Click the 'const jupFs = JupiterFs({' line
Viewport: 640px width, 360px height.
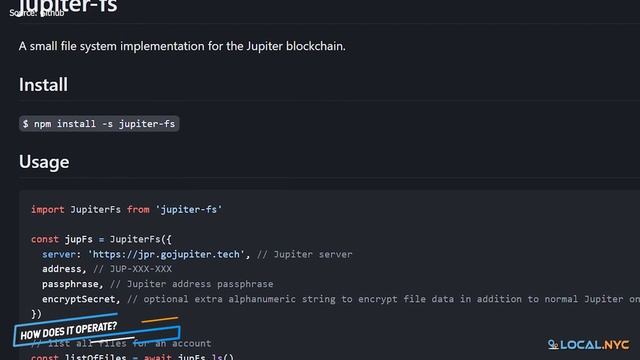(101, 239)
